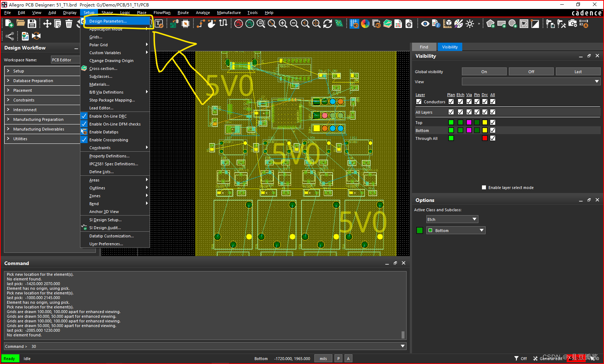Open the Etch active class dropdown
The image size is (604, 364).
(452, 219)
